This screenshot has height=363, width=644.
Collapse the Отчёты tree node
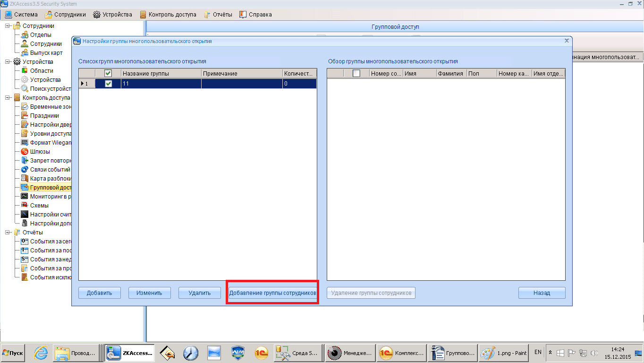[8, 233]
